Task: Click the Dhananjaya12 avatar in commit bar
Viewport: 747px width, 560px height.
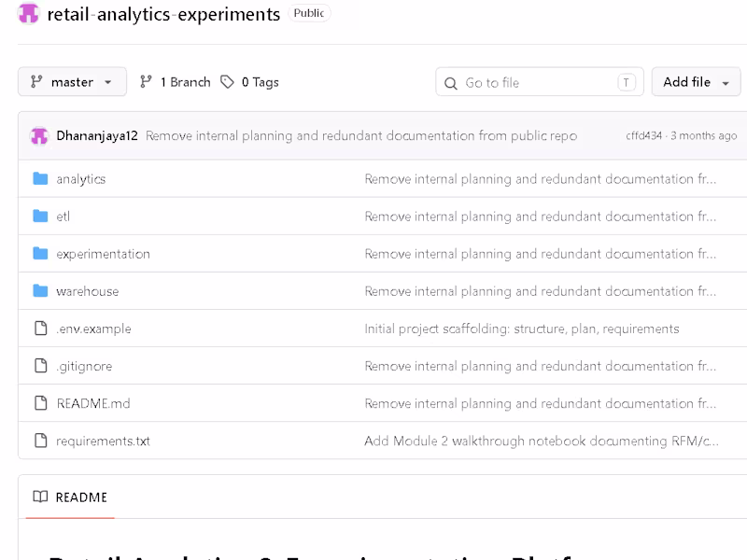Action: pyautogui.click(x=39, y=135)
